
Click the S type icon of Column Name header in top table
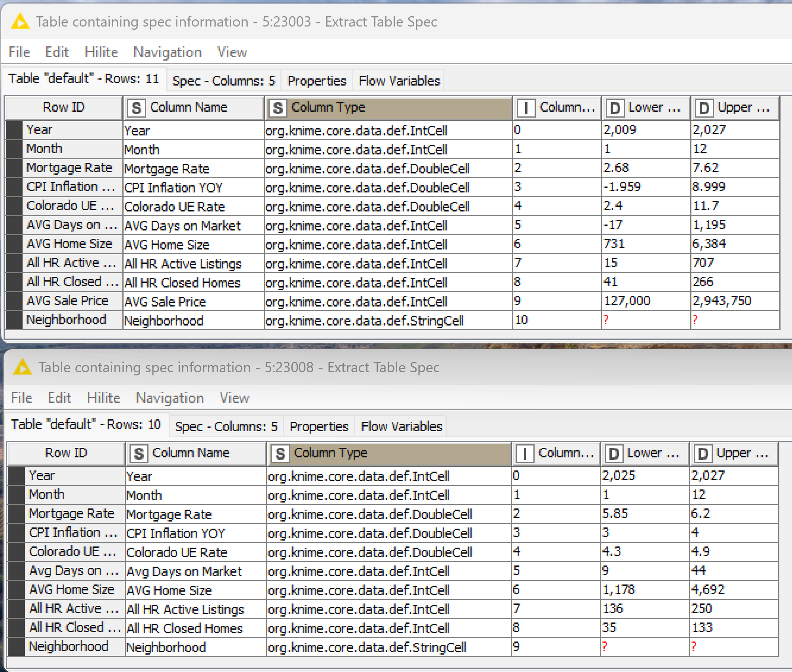click(137, 108)
